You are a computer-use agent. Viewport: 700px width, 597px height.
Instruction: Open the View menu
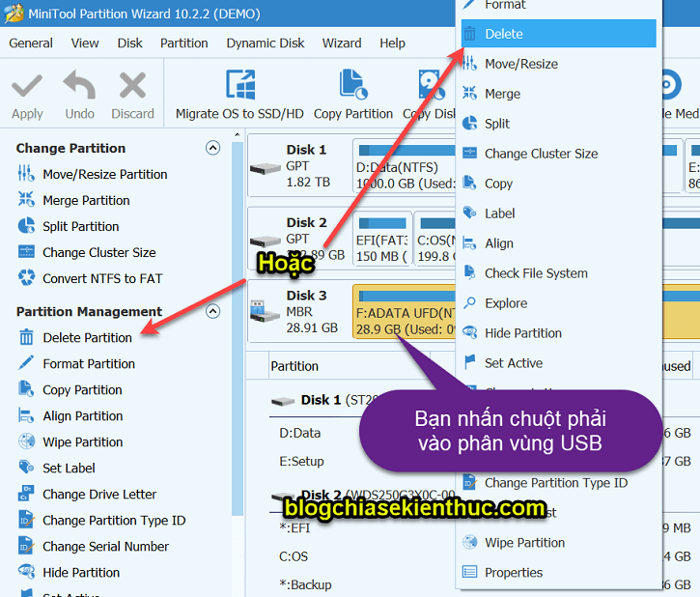[85, 43]
